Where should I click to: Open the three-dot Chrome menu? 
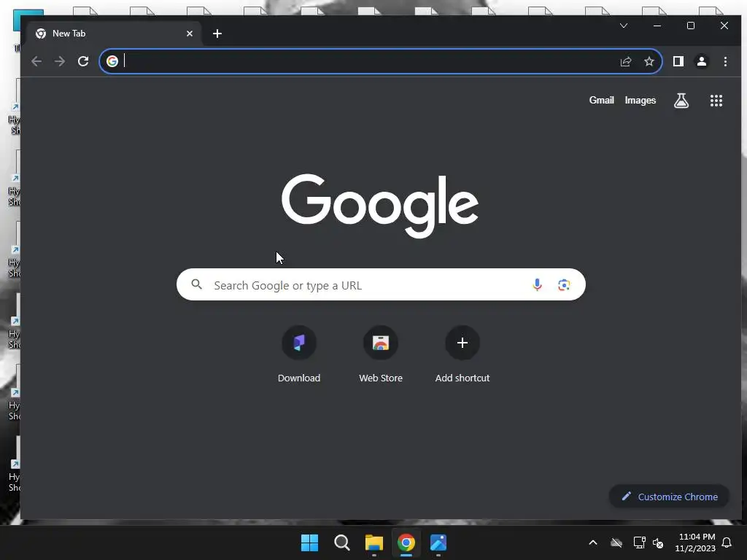tap(725, 61)
